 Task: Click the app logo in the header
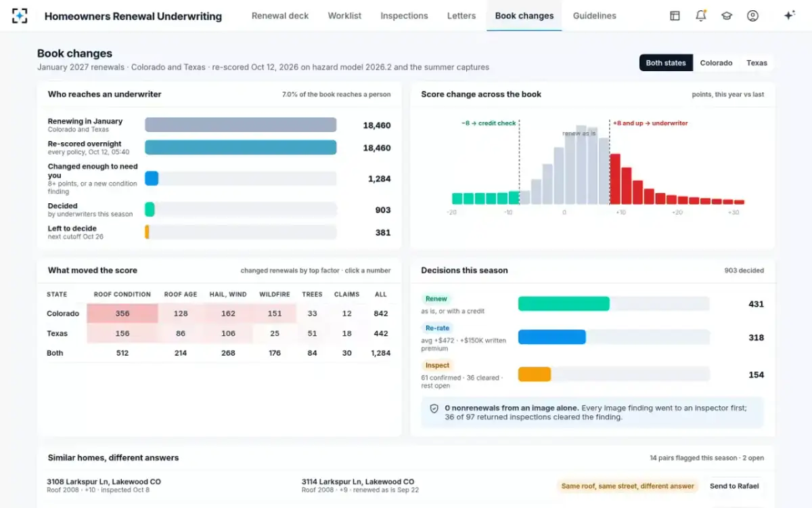tap(20, 16)
